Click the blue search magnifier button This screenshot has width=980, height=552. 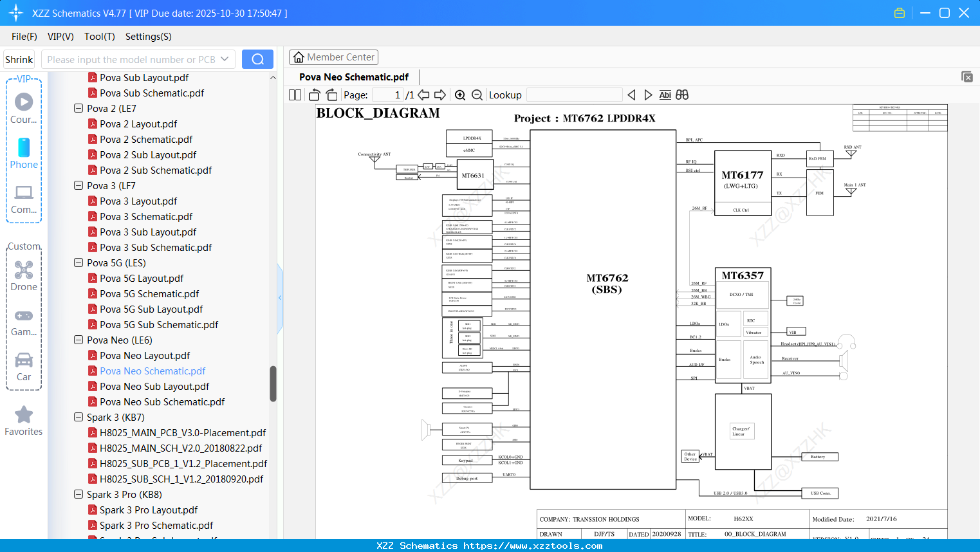(x=257, y=59)
